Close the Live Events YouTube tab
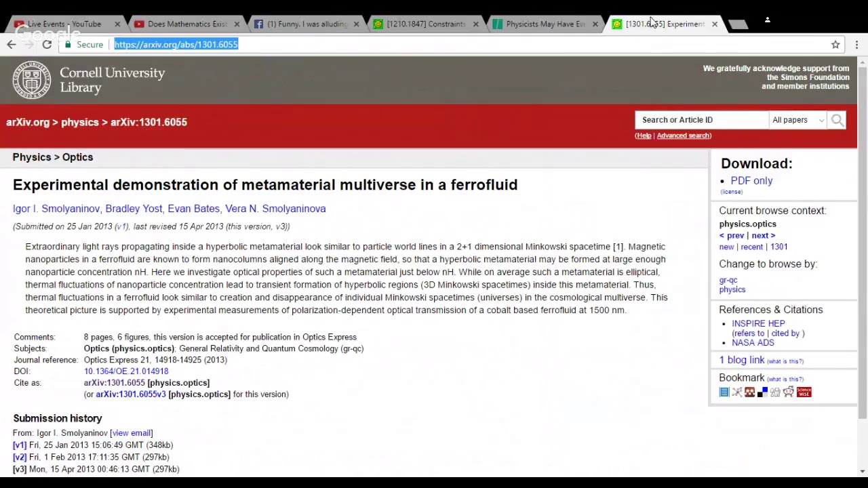868x488 pixels. [117, 24]
